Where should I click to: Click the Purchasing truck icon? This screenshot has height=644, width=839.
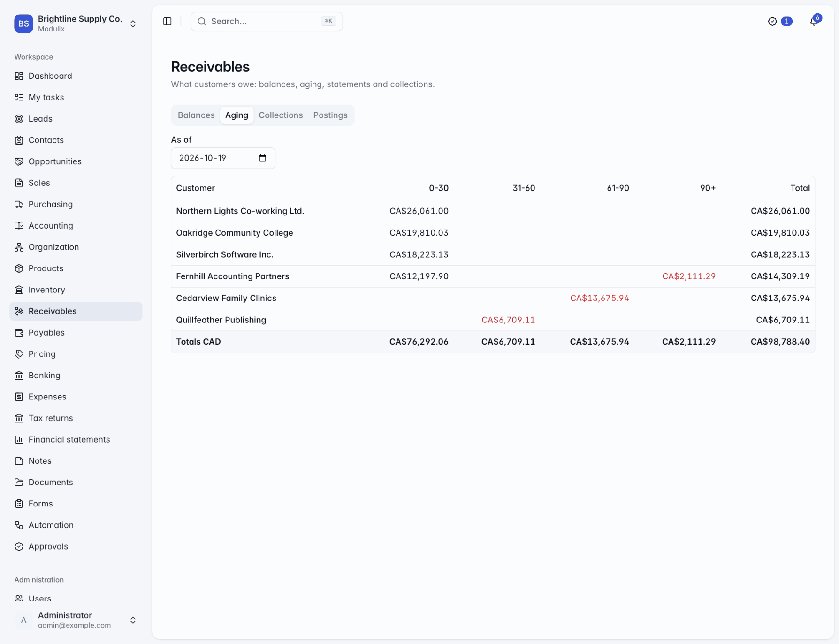[19, 204]
